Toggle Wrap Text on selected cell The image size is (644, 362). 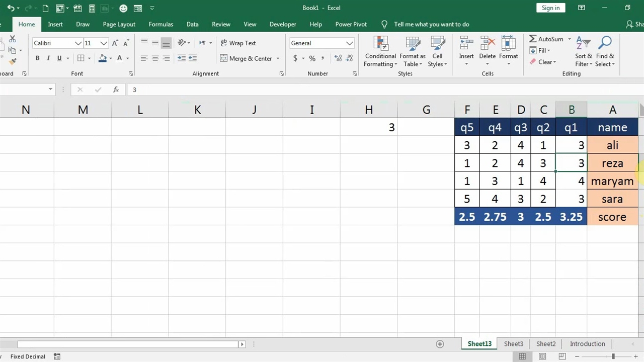point(238,43)
